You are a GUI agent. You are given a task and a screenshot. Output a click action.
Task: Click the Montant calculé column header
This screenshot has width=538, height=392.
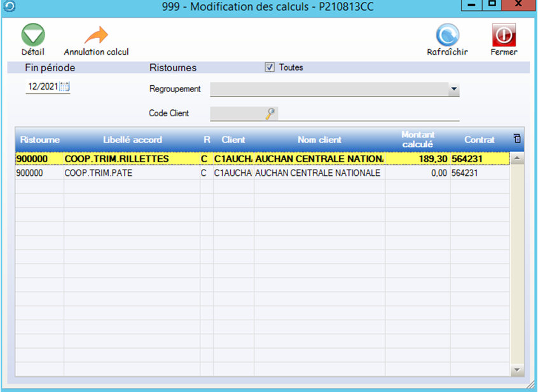(x=418, y=140)
